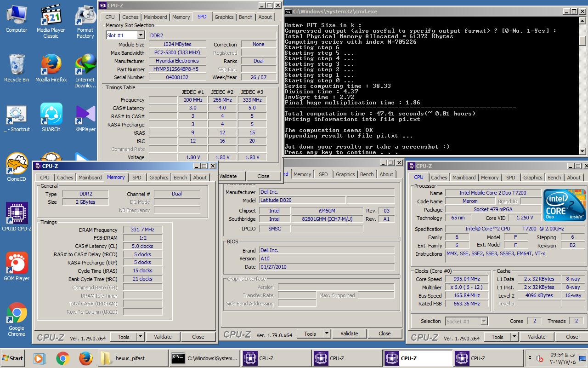The height and width of the screenshot is (368, 588).
Task: Click Validate button in Memory window
Action: [x=163, y=337]
